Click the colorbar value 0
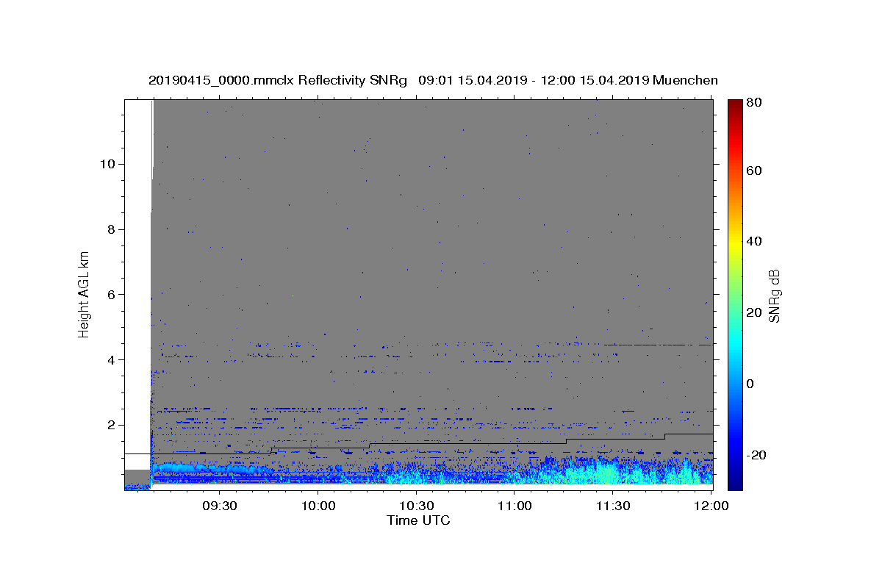 [x=750, y=384]
